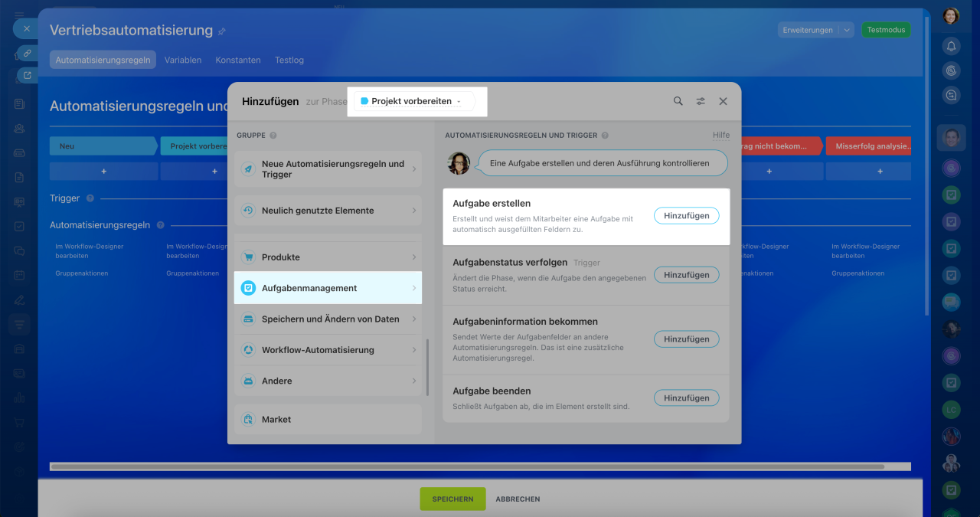Select the Neu stage header
Image resolution: width=980 pixels, height=517 pixels.
click(x=103, y=146)
